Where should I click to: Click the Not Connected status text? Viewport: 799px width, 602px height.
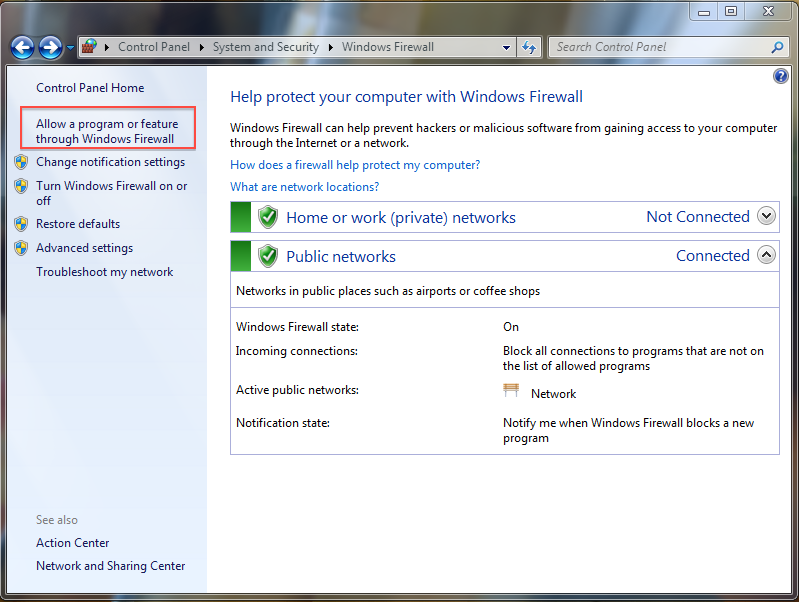[698, 217]
